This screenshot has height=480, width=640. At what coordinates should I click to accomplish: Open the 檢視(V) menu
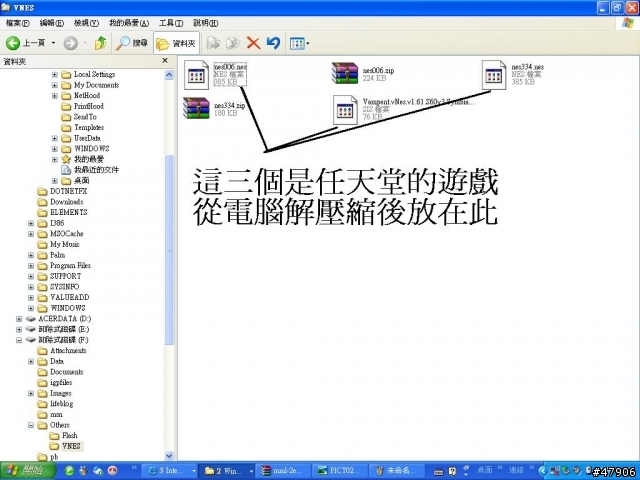tap(86, 23)
